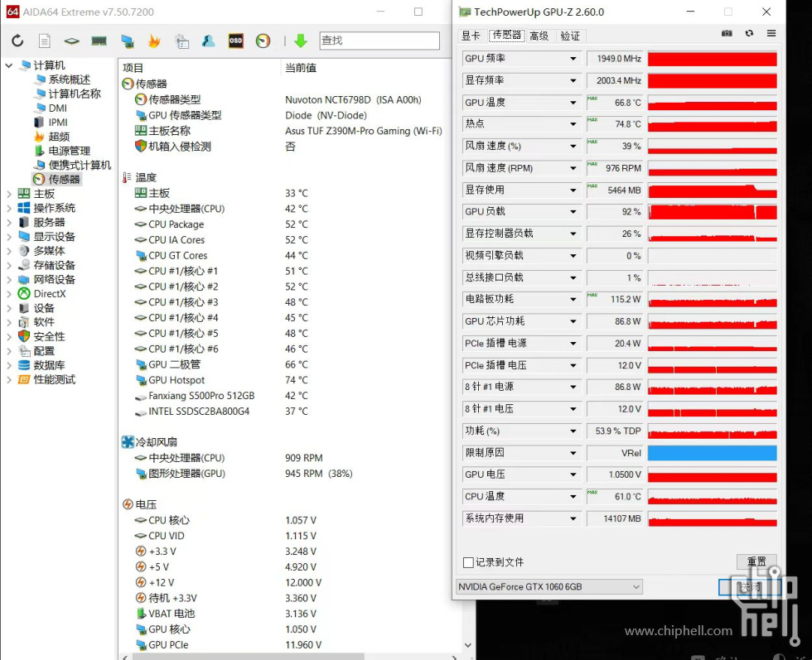812x660 pixels.
Task: Switch to 验证 tab in GPU-Z
Action: 570,36
